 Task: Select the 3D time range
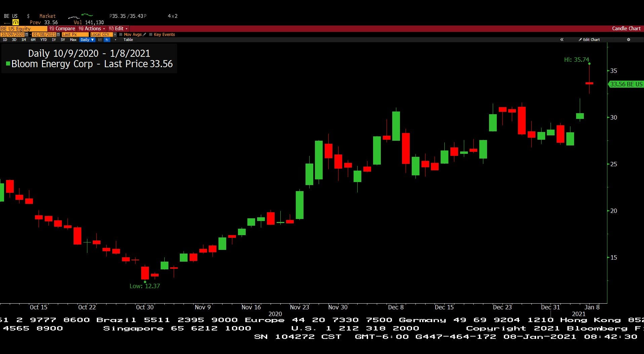coord(14,40)
